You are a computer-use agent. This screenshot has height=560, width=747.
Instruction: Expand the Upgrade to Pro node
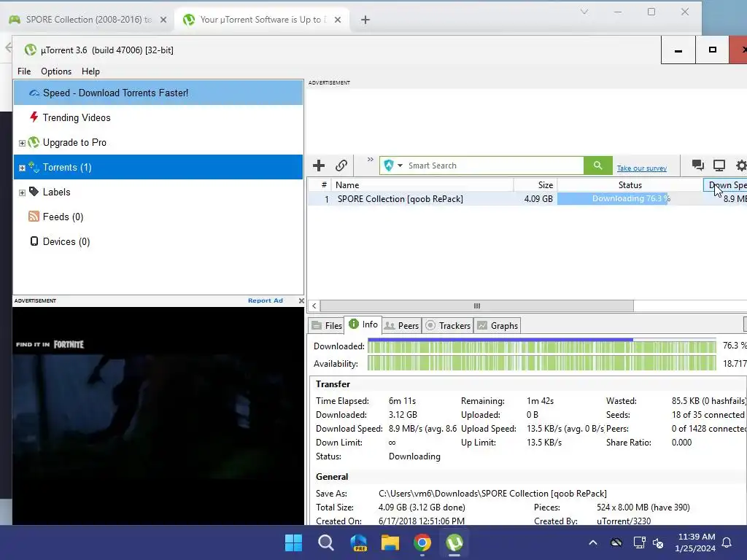(22, 143)
